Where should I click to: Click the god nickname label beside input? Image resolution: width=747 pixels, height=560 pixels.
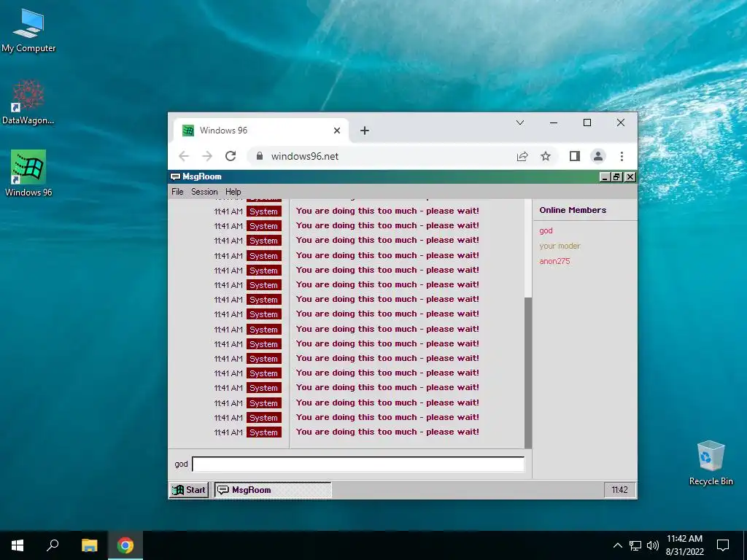point(181,464)
